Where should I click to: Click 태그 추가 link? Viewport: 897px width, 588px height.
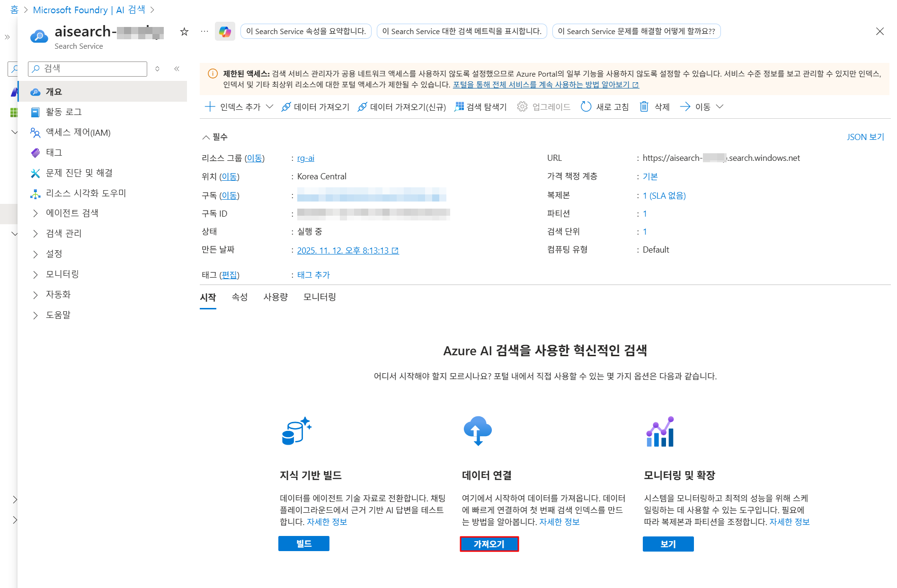point(313,275)
